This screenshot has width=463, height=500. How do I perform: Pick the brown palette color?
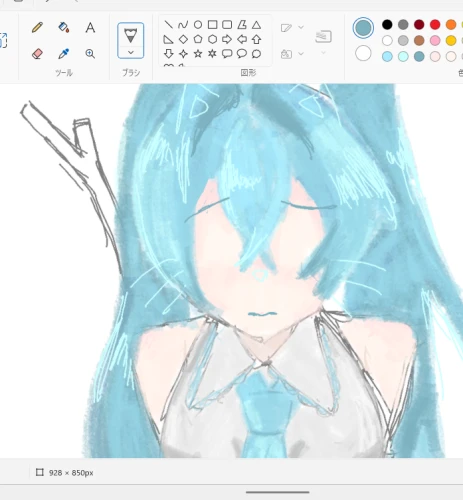[419, 40]
